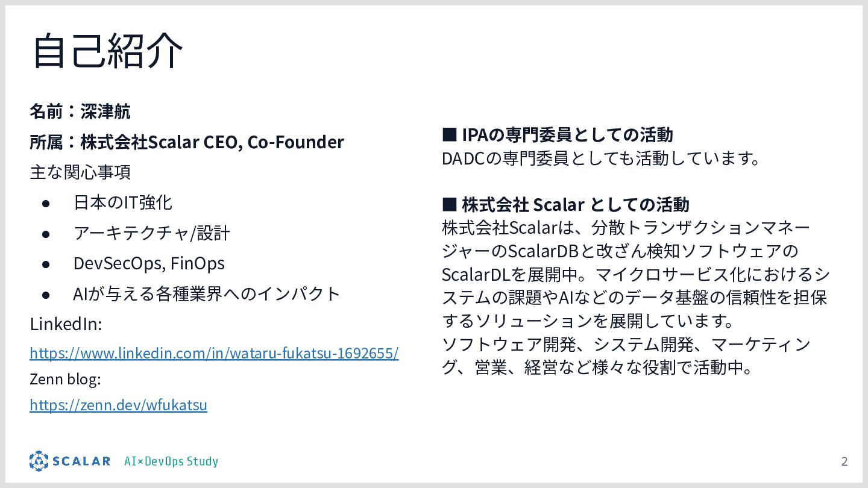Viewport: 868px width, 488px height.
Task: Click the 主な関心事項 heading text
Action: tap(80, 172)
